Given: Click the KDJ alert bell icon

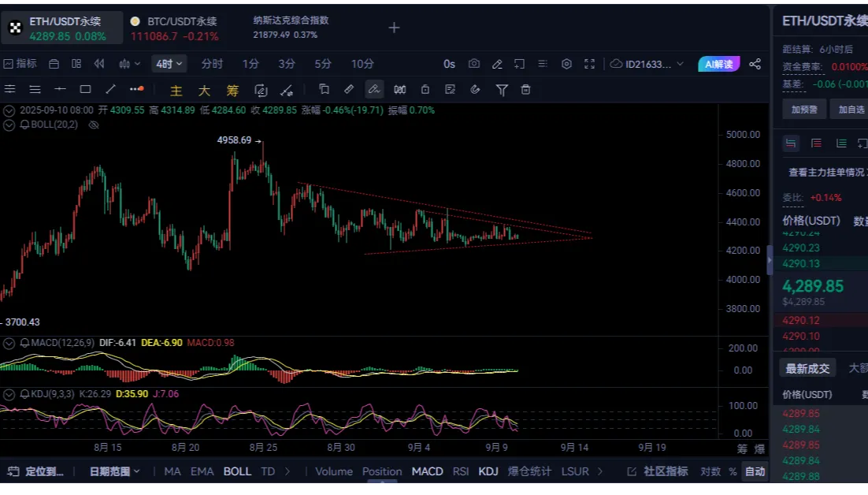Looking at the screenshot, I should [25, 394].
